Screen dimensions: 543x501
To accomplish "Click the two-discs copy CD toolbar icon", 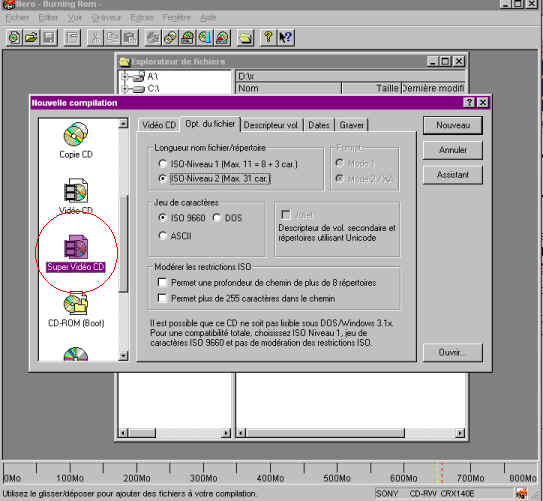I will tap(170, 37).
